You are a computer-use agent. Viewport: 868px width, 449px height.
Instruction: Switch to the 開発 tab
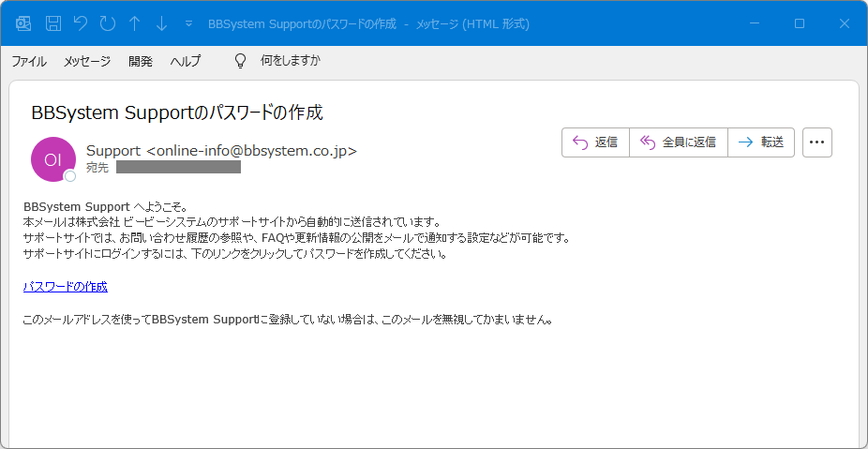pyautogui.click(x=141, y=61)
